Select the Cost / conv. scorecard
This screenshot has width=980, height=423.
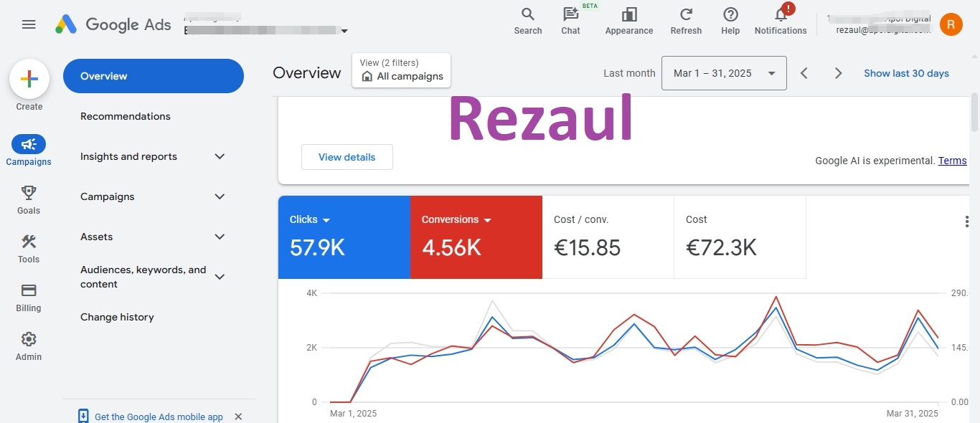(608, 237)
